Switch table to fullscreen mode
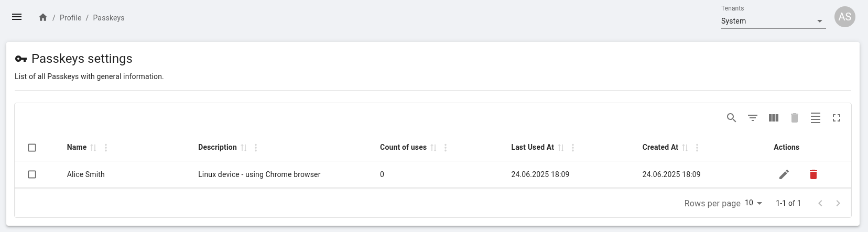This screenshot has width=868, height=232. [836, 118]
